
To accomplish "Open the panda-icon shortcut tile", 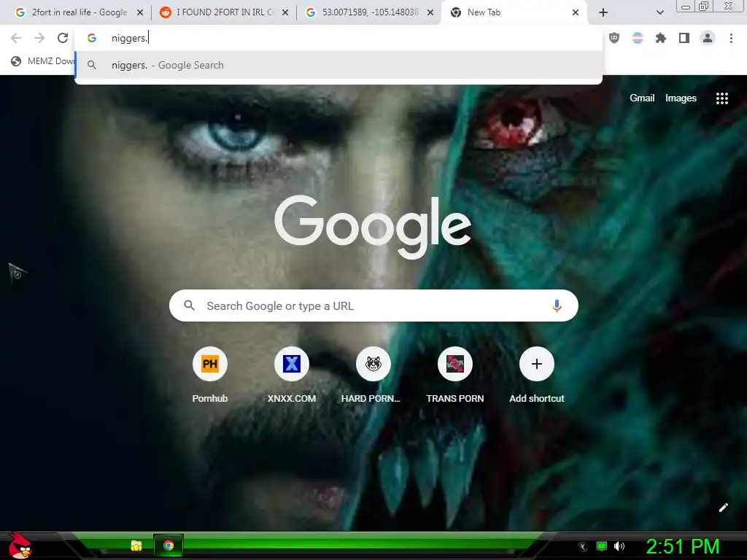I will [x=373, y=374].
